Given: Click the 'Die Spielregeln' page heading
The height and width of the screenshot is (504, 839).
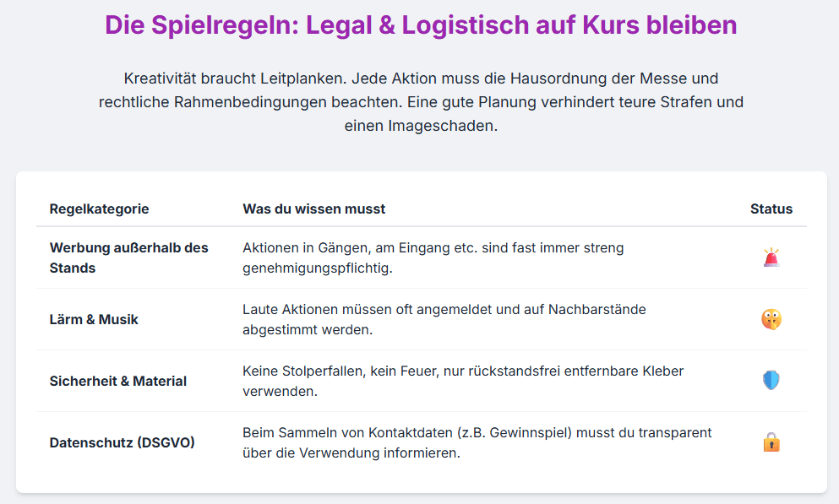Looking at the screenshot, I should pyautogui.click(x=420, y=25).
